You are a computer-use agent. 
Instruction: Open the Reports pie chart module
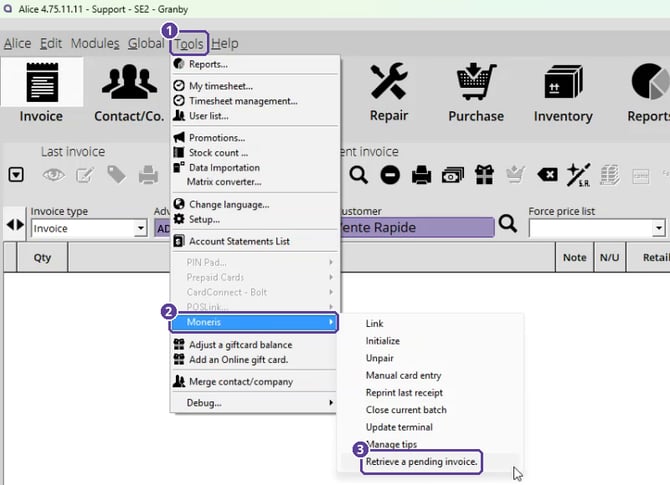[x=649, y=92]
